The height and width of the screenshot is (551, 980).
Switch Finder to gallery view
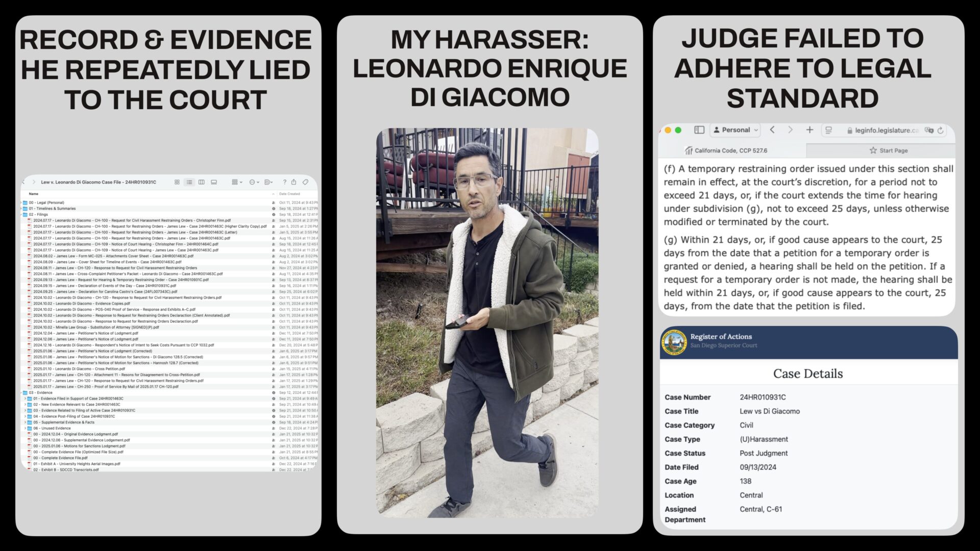tap(214, 182)
